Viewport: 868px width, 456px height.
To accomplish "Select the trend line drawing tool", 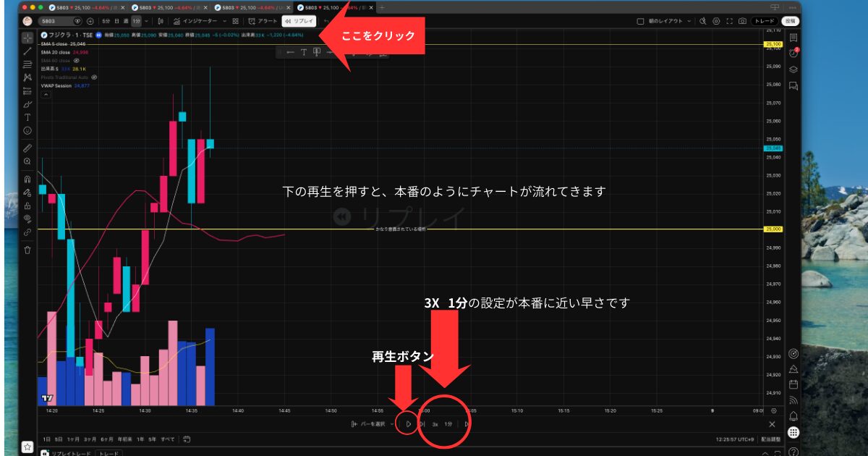I will [x=27, y=51].
